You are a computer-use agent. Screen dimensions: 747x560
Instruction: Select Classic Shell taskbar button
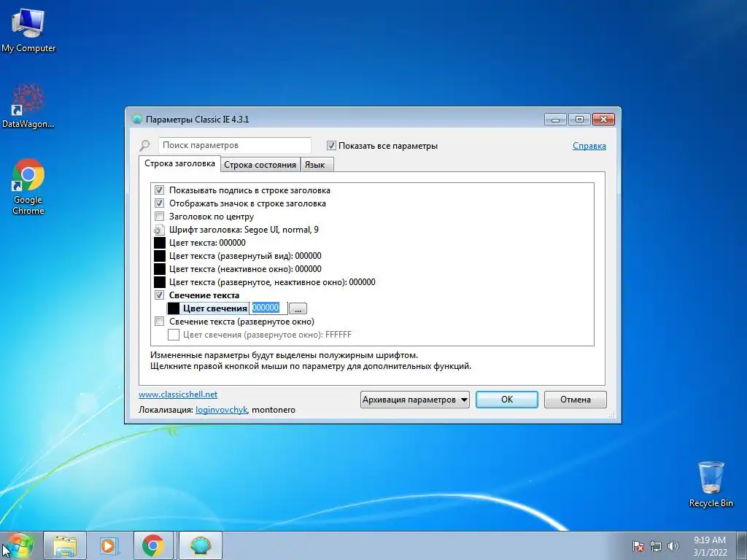point(201,545)
